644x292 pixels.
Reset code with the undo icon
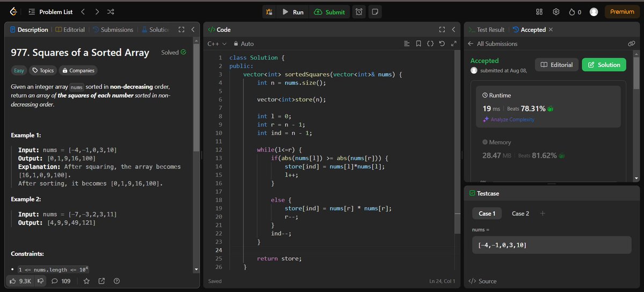pyautogui.click(x=442, y=44)
